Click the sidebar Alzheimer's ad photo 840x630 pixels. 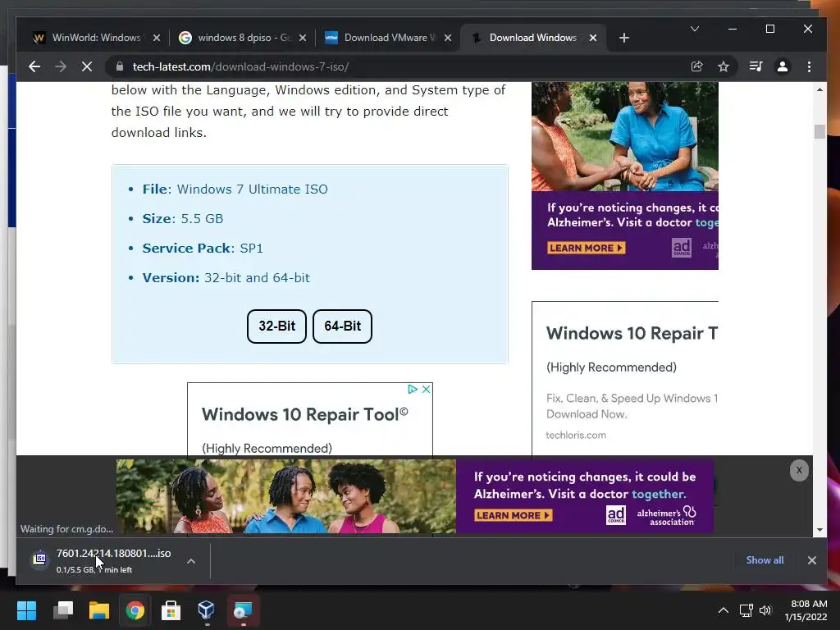pyautogui.click(x=624, y=137)
